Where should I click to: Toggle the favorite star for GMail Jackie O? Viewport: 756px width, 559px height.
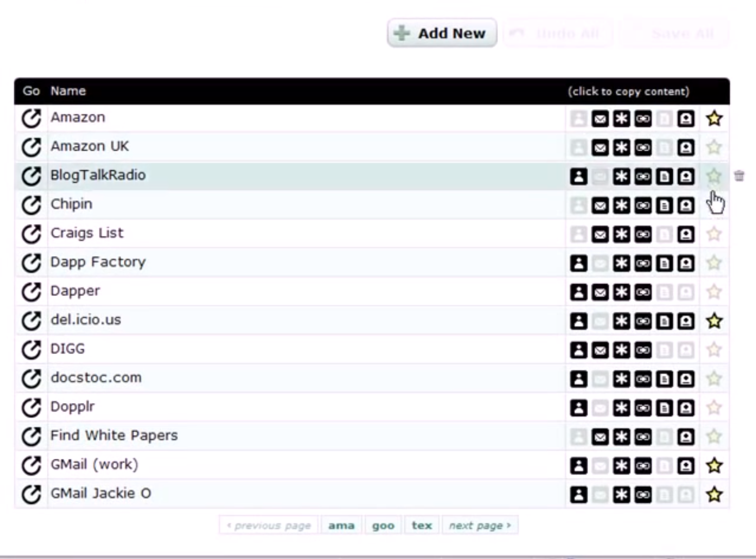(x=714, y=495)
